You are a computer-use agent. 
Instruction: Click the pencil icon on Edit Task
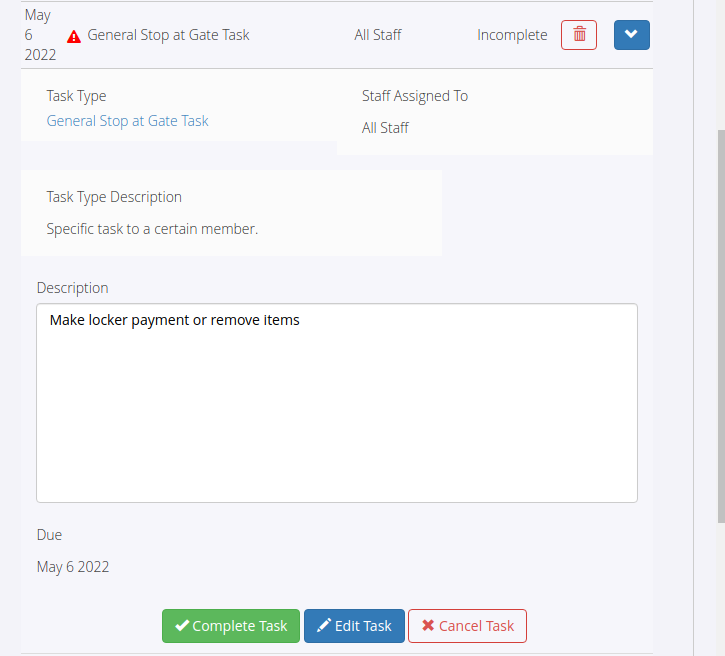point(324,625)
